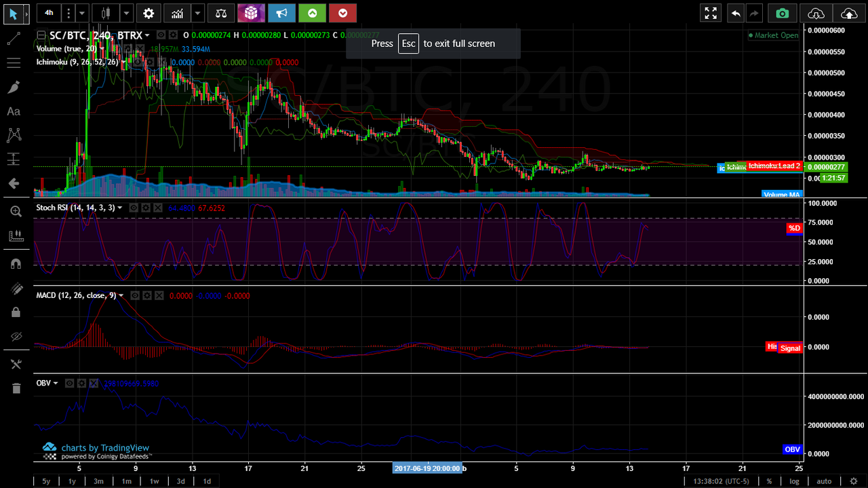The width and height of the screenshot is (868, 488).
Task: Remove the Stoch RSI indicator
Action: coord(157,208)
